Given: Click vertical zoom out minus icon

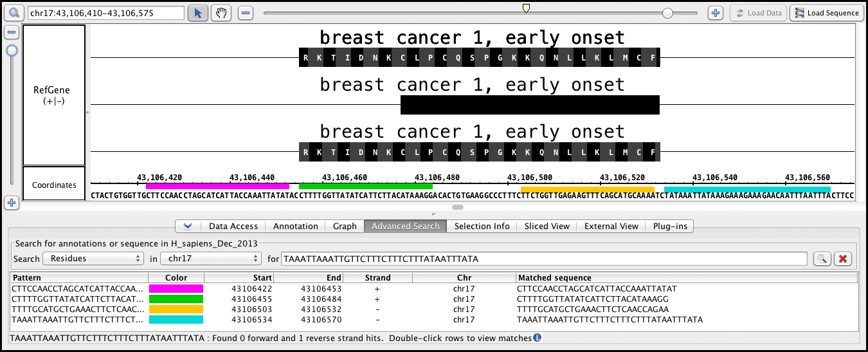Looking at the screenshot, I should (x=11, y=32).
